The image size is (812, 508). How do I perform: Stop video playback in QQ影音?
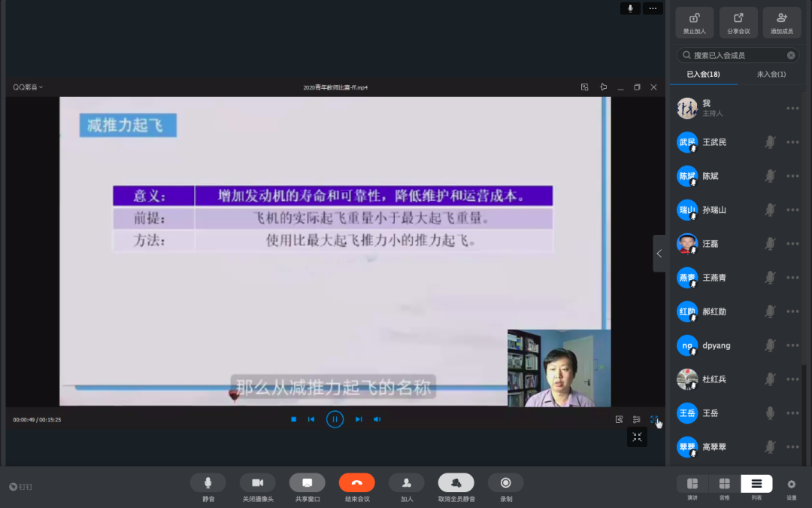(294, 419)
